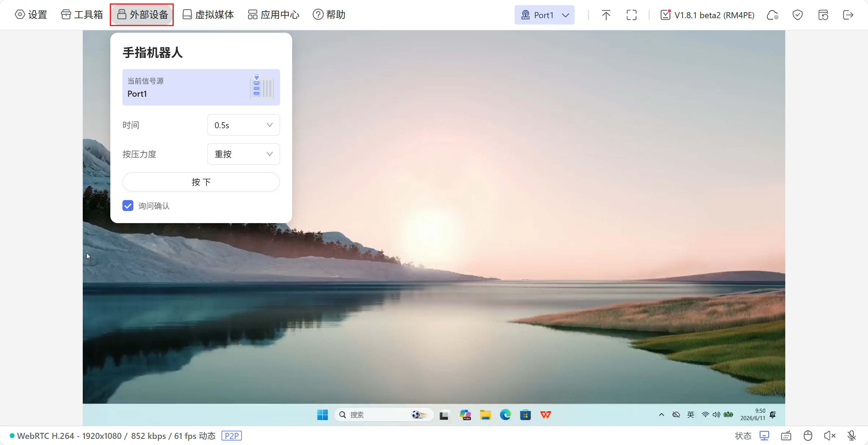The image size is (868, 445).
Task: Open the 时间 duration dropdown showing 0.5s
Action: point(243,125)
